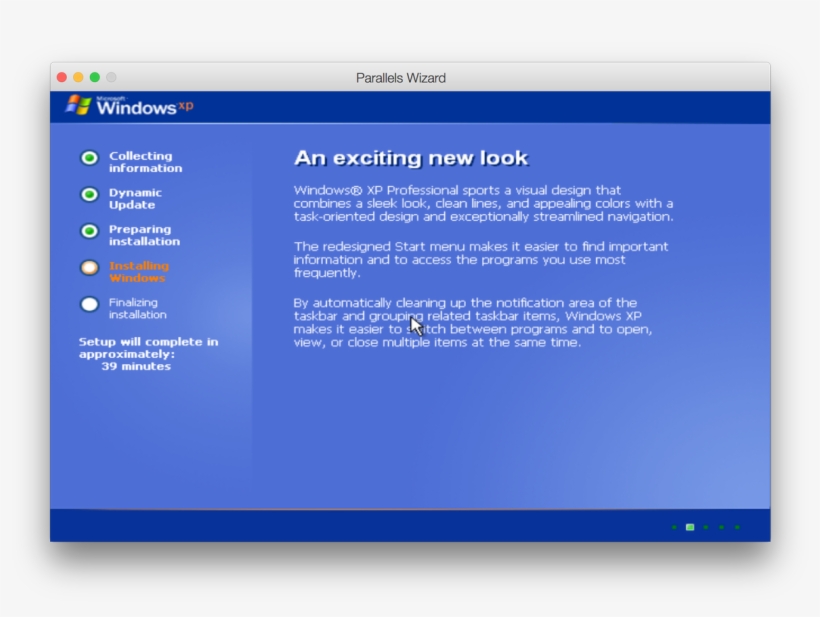
Task: Minimize the Parallels Wizard window
Action: pyautogui.click(x=78, y=77)
